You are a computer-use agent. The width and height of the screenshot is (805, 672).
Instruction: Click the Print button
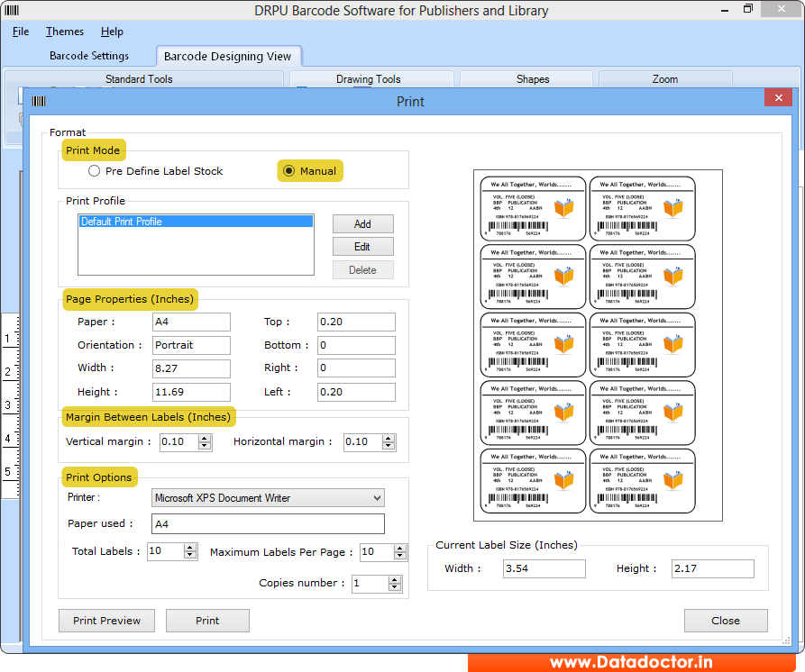[207, 621]
